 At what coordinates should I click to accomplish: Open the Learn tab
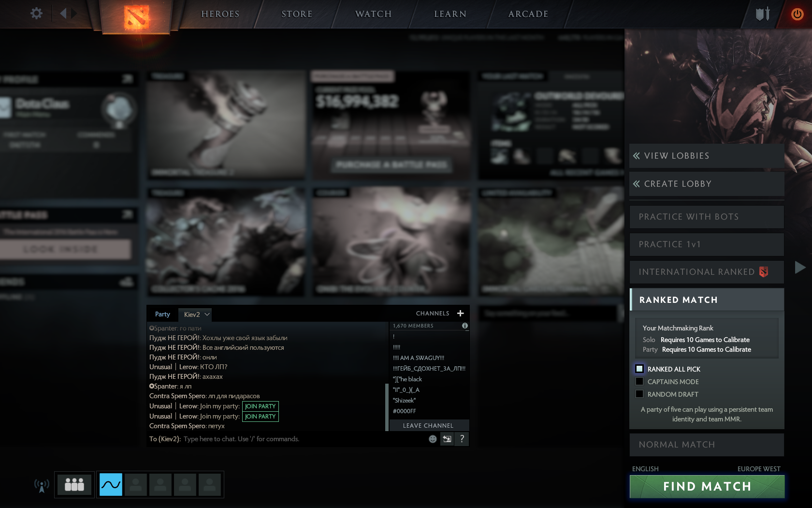point(450,14)
